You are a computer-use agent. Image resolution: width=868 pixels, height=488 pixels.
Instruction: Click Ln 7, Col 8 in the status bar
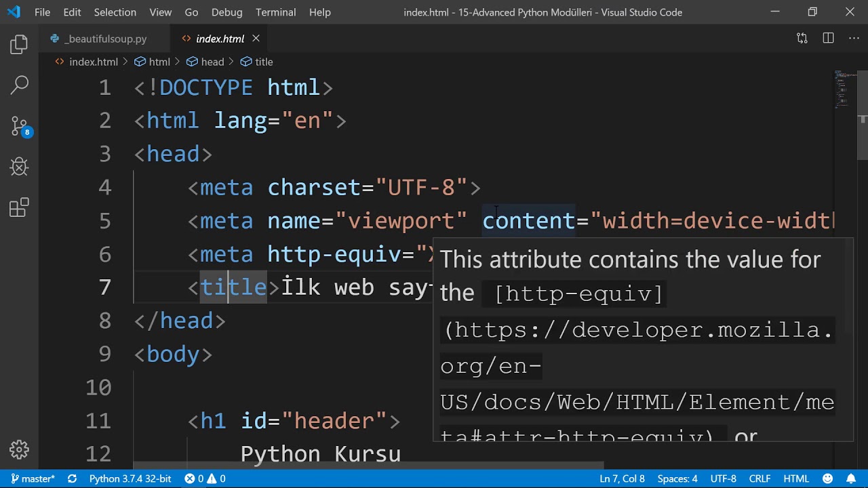point(622,479)
